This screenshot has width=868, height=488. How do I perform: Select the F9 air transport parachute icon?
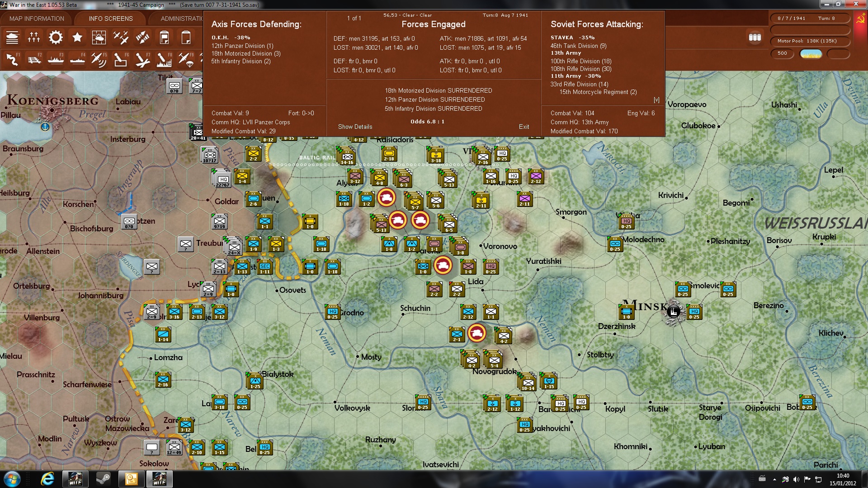click(186, 59)
